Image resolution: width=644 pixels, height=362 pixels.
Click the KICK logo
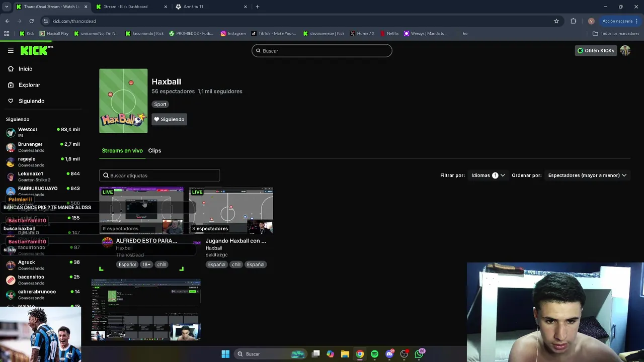tap(36, 50)
